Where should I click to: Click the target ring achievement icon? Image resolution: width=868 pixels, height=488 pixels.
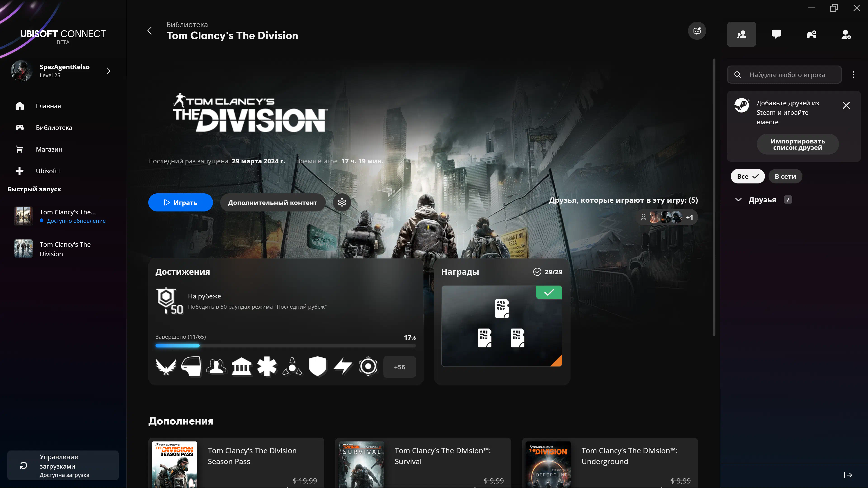368,367
